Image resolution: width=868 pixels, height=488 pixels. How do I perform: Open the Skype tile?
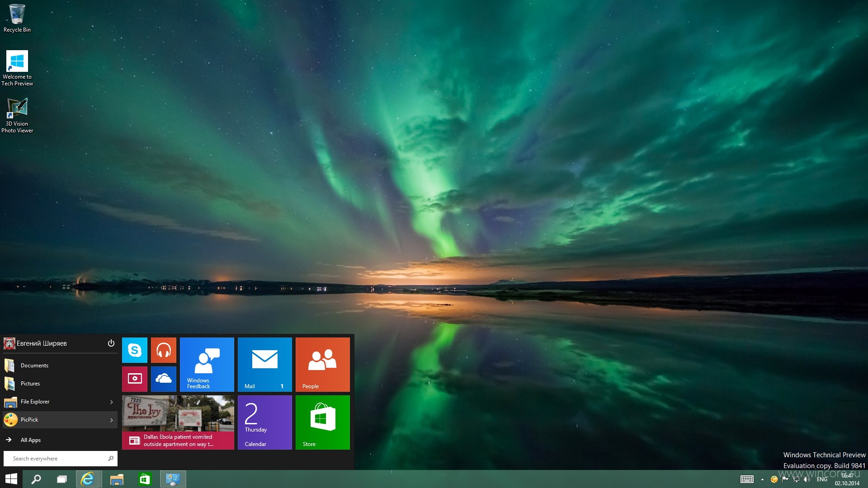134,350
